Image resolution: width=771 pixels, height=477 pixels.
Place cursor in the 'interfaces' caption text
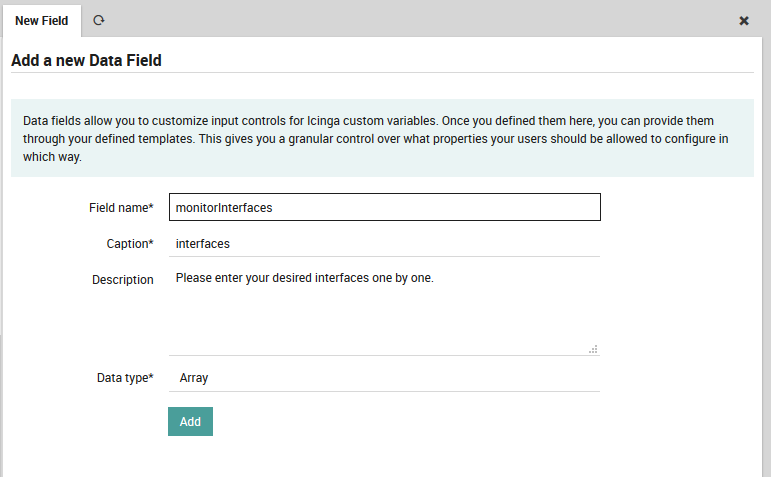click(202, 243)
